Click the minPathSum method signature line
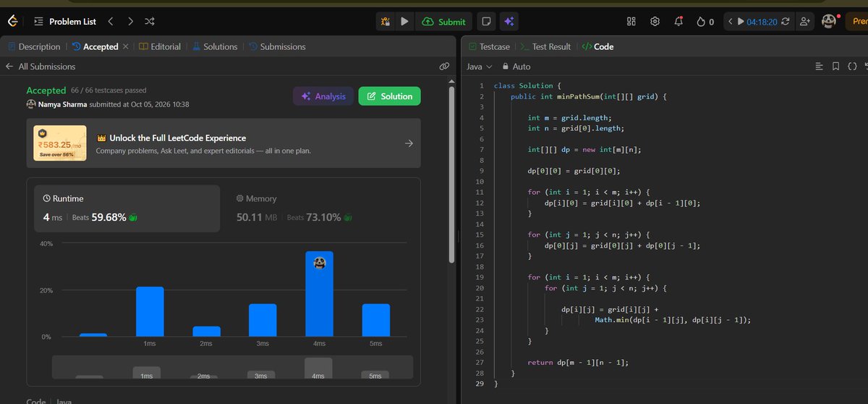 click(x=588, y=96)
